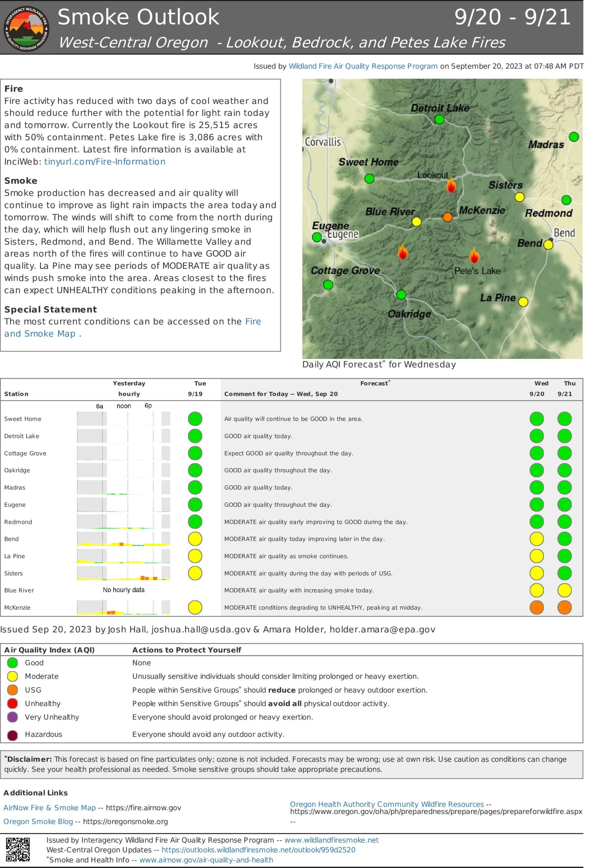The image size is (594, 868).
Task: Click the Sisters comment mentioning periods of USG
Action: pos(308,573)
